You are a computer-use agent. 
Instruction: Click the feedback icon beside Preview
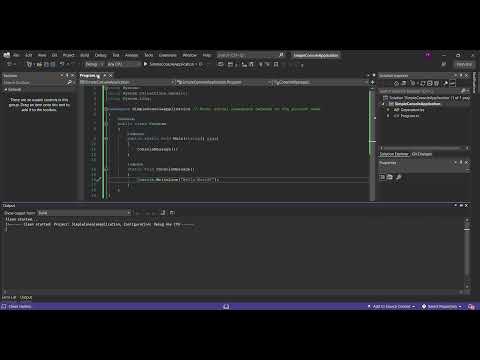444,64
